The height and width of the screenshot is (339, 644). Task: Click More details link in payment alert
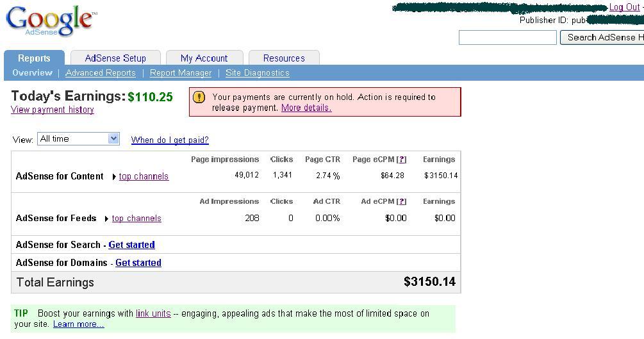point(306,108)
